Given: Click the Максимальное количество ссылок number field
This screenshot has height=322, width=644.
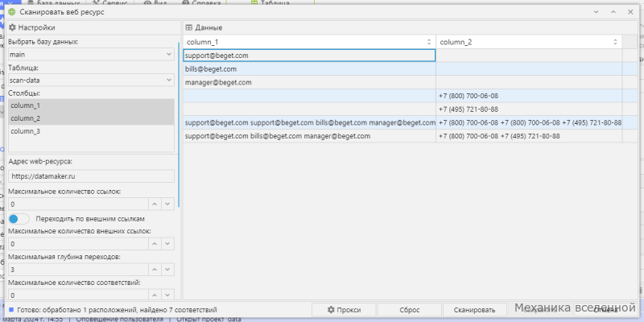Looking at the screenshot, I should (78, 204).
